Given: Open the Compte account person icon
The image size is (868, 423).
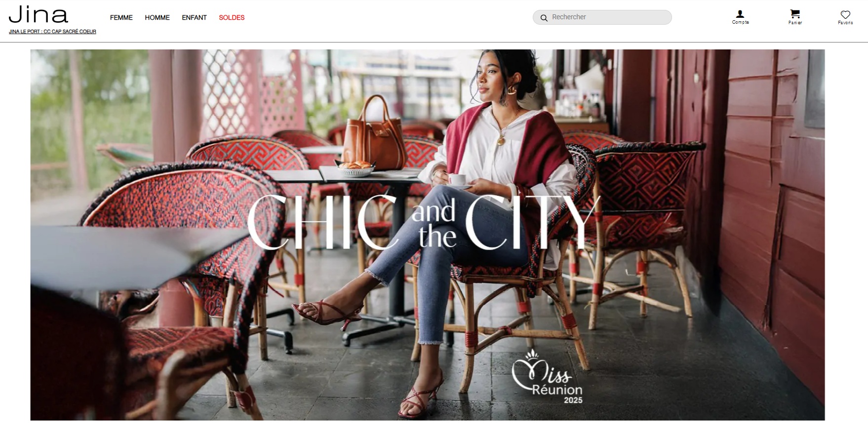Looking at the screenshot, I should 740,14.
